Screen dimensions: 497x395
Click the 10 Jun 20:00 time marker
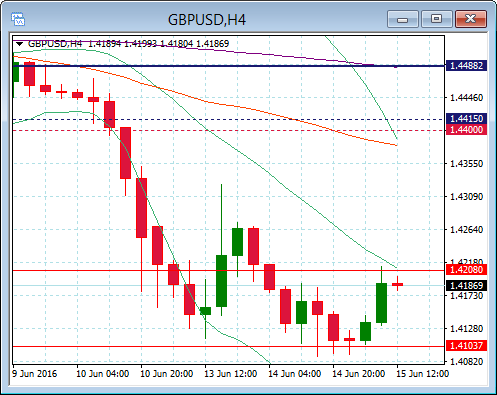coord(166,374)
